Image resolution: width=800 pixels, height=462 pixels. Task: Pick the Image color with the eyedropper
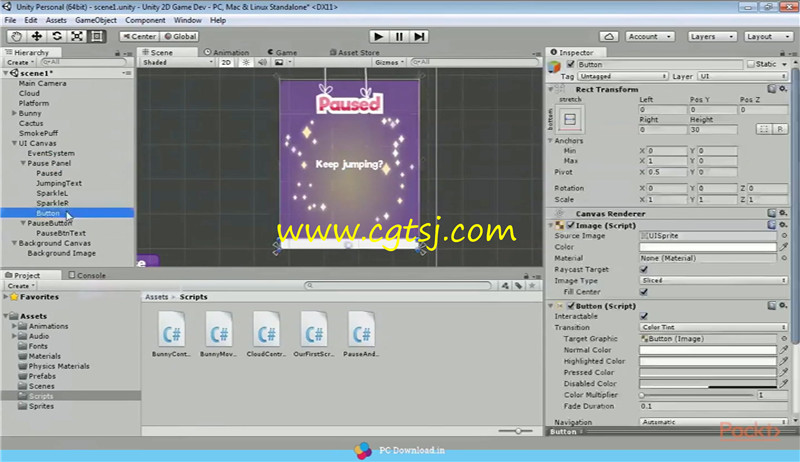(x=784, y=247)
